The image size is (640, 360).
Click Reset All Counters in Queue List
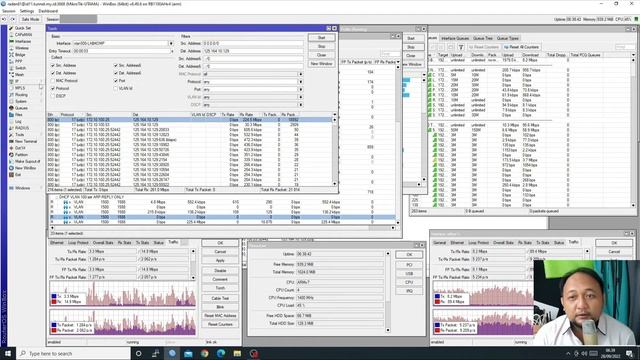pyautogui.click(x=522, y=47)
